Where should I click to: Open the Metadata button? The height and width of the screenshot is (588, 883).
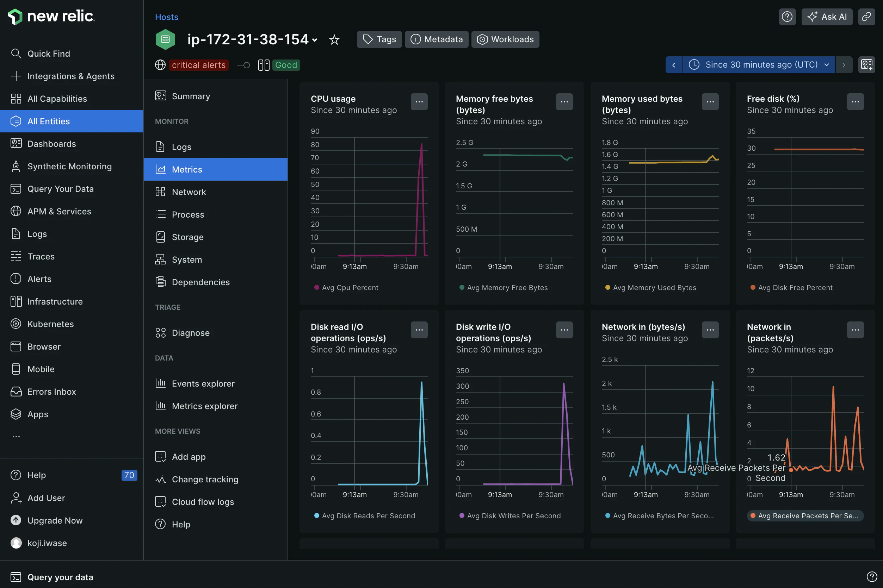[x=437, y=39]
